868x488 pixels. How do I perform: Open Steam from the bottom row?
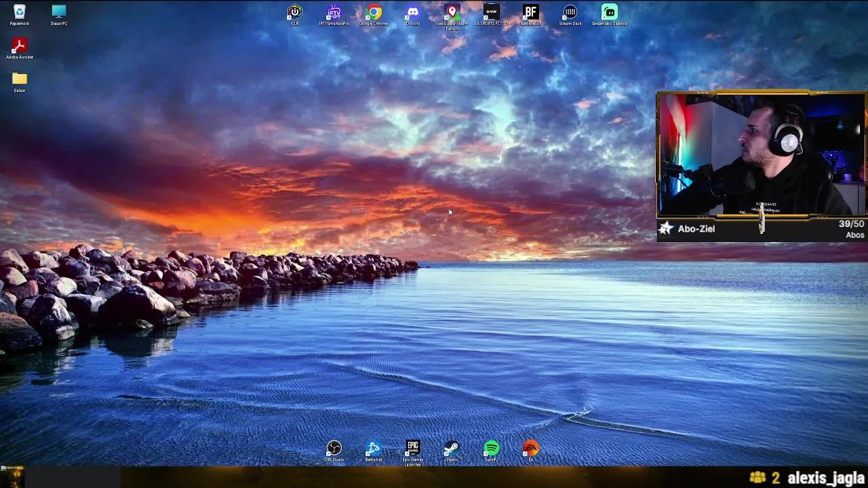pyautogui.click(x=452, y=447)
